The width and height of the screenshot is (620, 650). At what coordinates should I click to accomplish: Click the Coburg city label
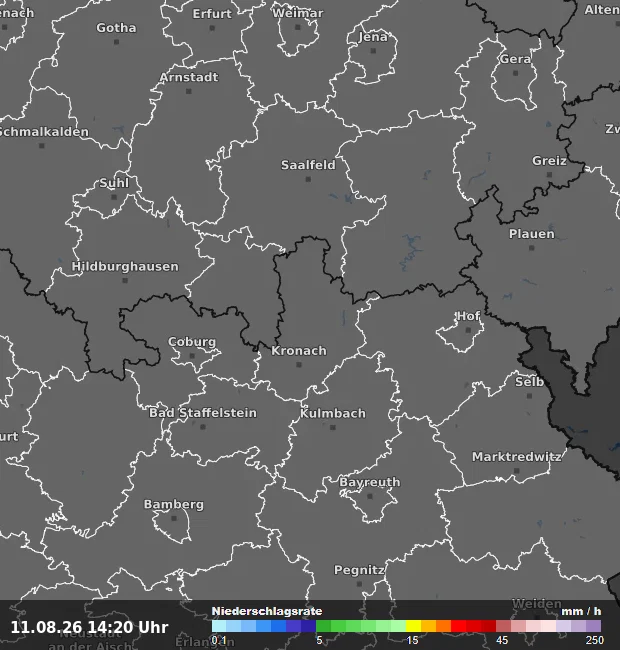pos(192,342)
